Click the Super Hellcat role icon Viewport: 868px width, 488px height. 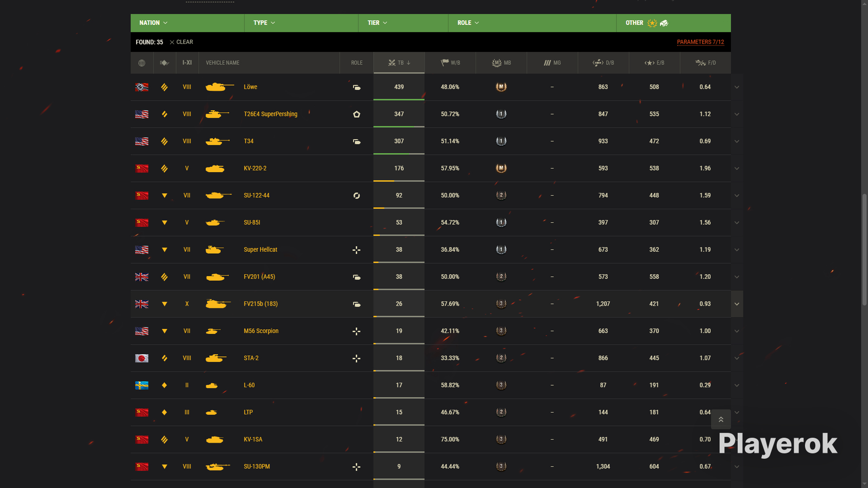357,250
